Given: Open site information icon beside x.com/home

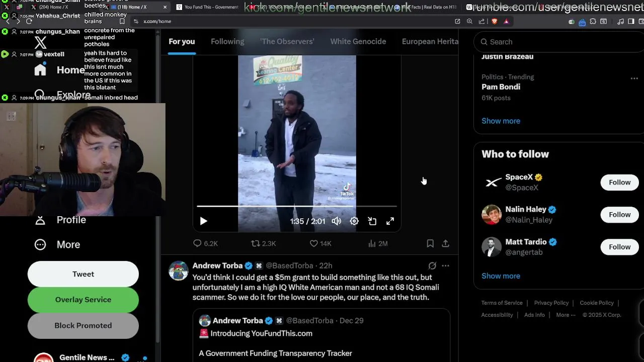Looking at the screenshot, I should pyautogui.click(x=136, y=21).
